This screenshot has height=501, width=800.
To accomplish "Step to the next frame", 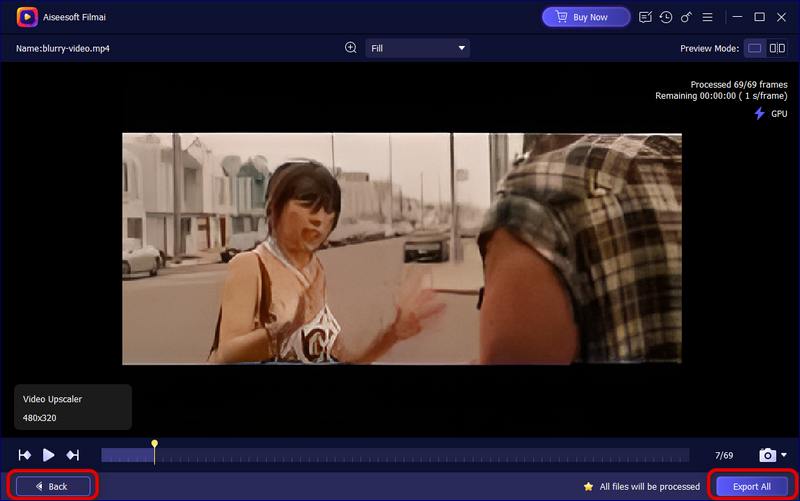I will pyautogui.click(x=72, y=455).
